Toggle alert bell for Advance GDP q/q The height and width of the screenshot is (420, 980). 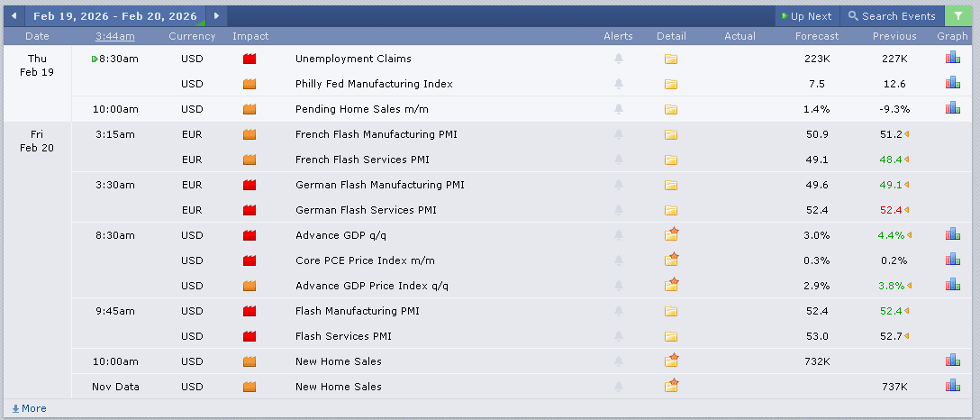point(618,235)
